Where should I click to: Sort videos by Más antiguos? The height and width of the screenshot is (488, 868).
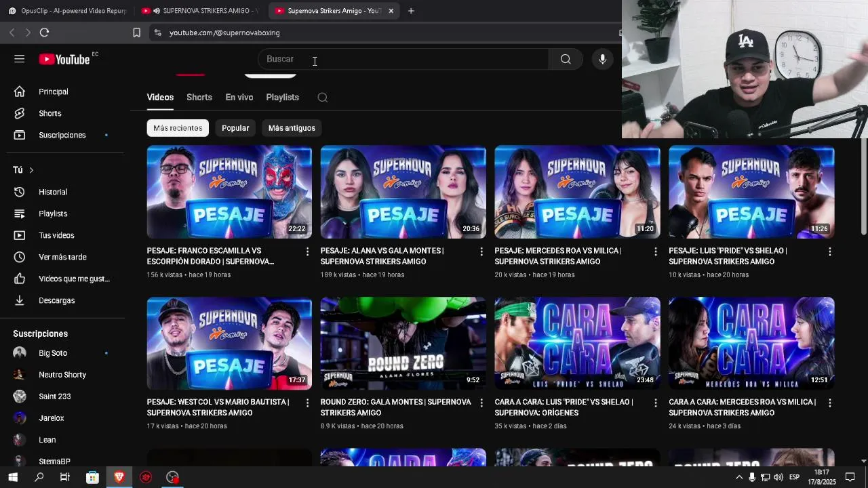(x=292, y=128)
